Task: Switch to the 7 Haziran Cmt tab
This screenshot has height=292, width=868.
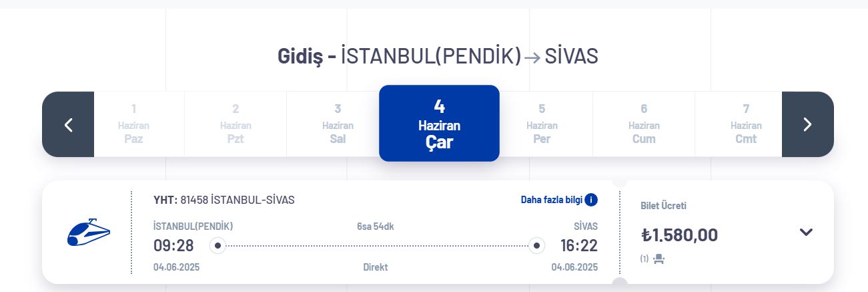Action: [x=746, y=124]
